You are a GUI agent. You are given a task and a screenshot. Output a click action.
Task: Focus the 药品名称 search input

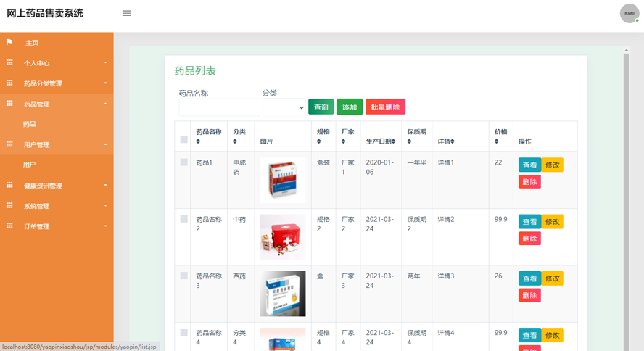[219, 107]
